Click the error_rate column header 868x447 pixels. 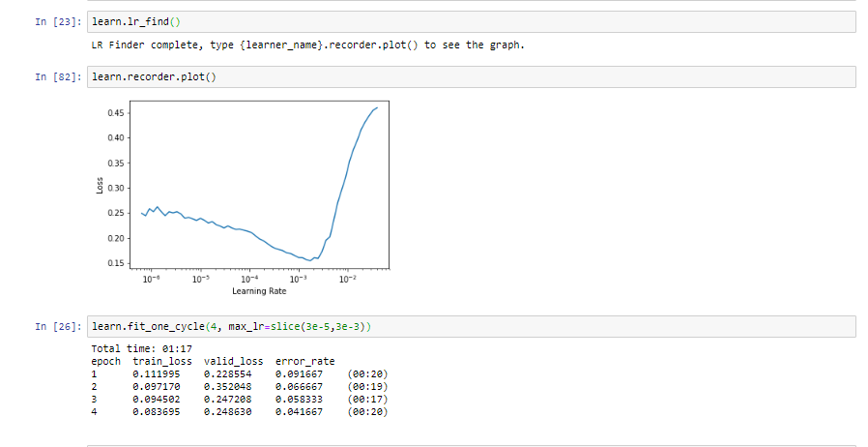click(x=305, y=361)
